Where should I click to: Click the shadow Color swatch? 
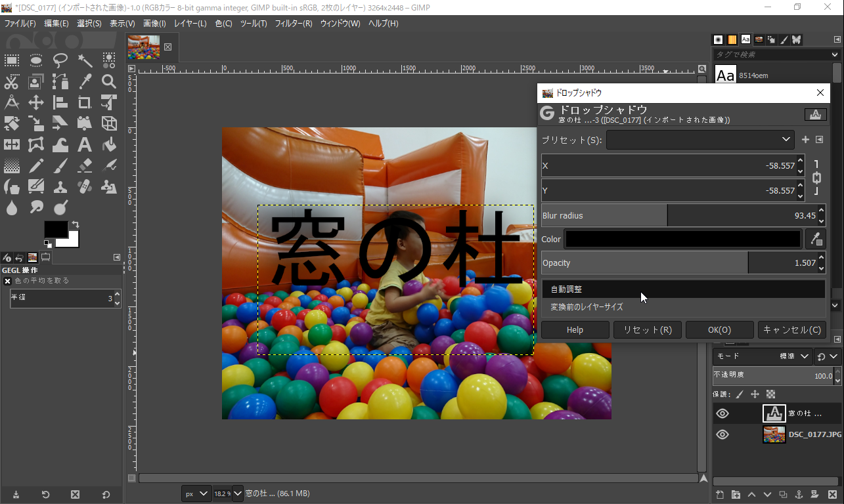683,240
